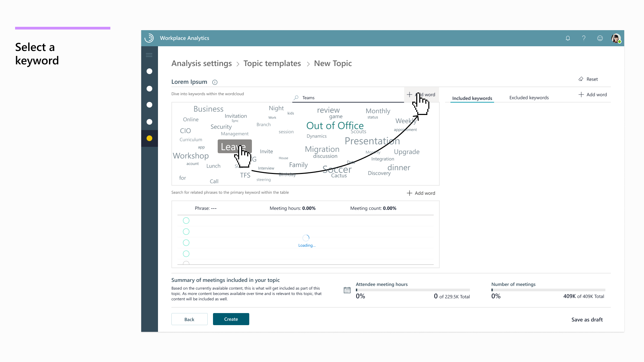Select the first radio circle in the phrase table
The height and width of the screenshot is (362, 644).
click(186, 221)
